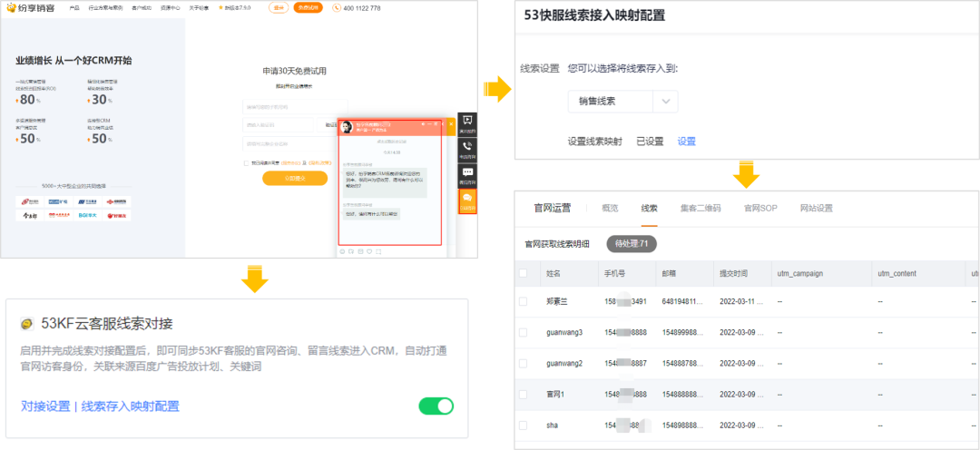This screenshot has height=450, width=980.
Task: Click the agent avatar in the chat header
Action: click(x=346, y=126)
